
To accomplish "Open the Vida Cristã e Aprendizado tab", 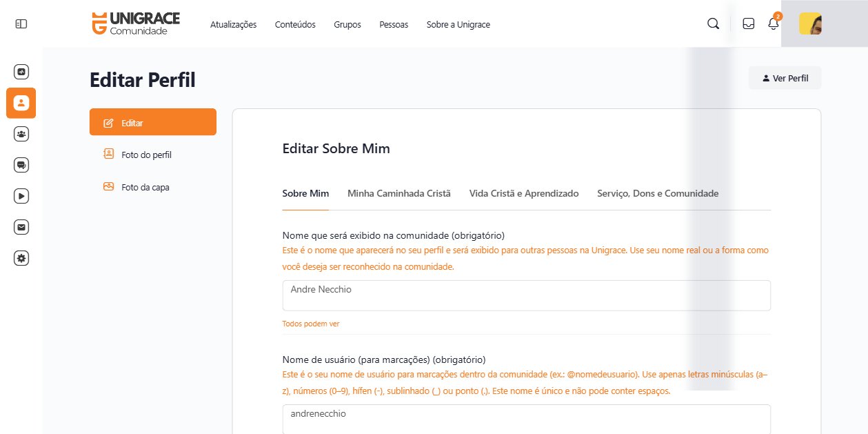I will [x=523, y=193].
